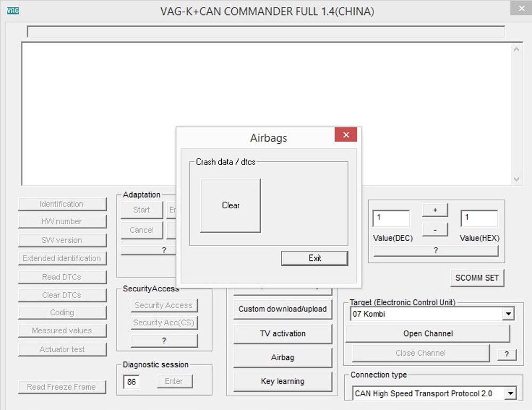This screenshot has height=410, width=532.
Task: Close the Airbags dialog with red X
Action: (346, 135)
